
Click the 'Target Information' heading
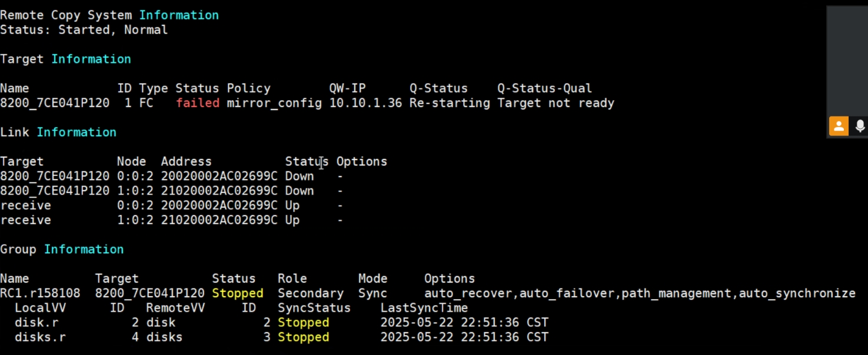(x=65, y=59)
